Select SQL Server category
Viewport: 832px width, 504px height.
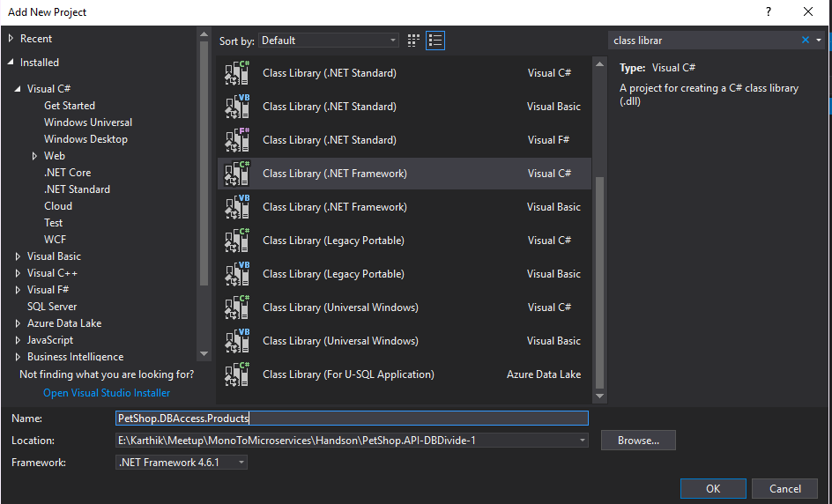coord(52,306)
